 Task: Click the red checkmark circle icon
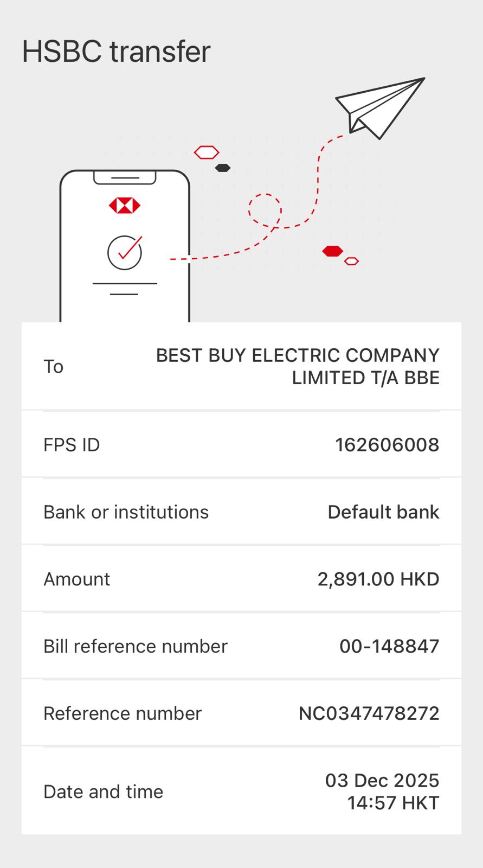pyautogui.click(x=125, y=252)
